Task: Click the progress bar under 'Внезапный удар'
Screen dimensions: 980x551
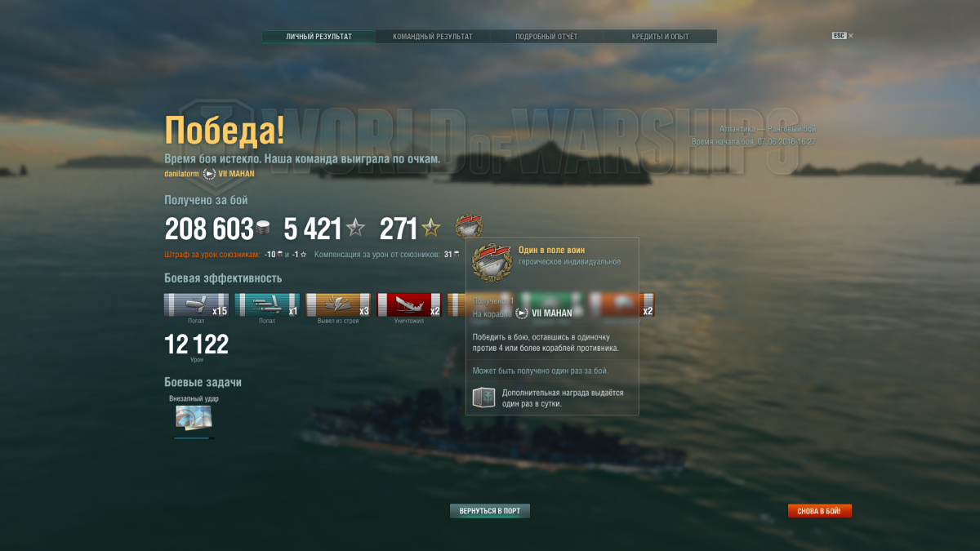Action: pyautogui.click(x=194, y=438)
